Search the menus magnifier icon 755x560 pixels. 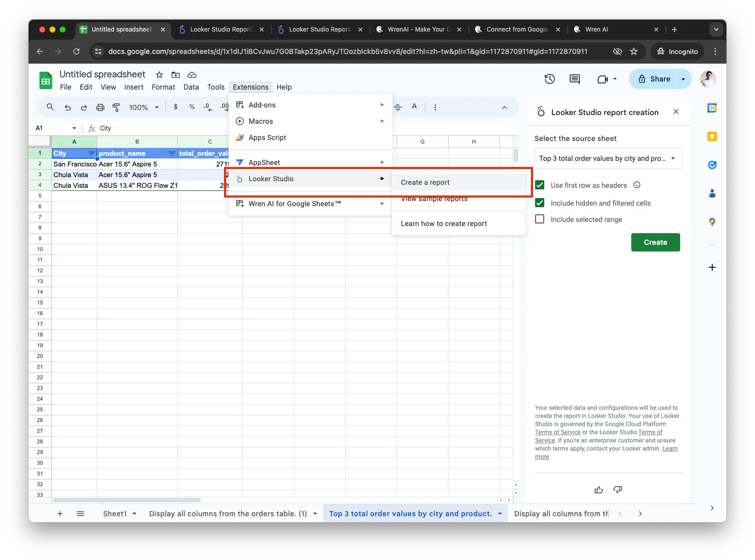click(x=50, y=107)
